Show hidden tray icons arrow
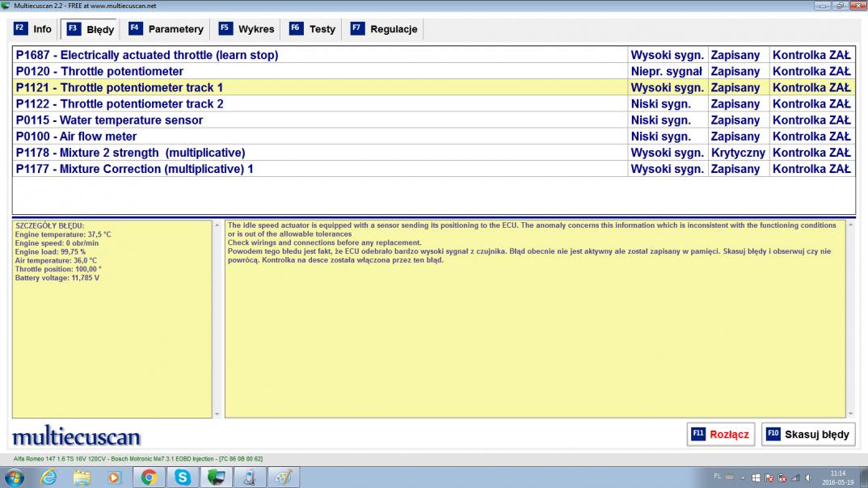 (743, 477)
